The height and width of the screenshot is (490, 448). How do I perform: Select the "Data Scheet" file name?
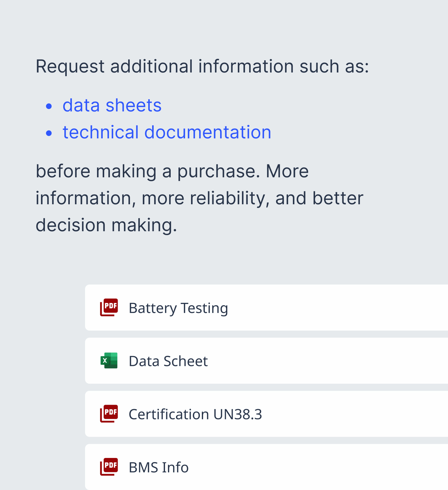[x=168, y=361]
